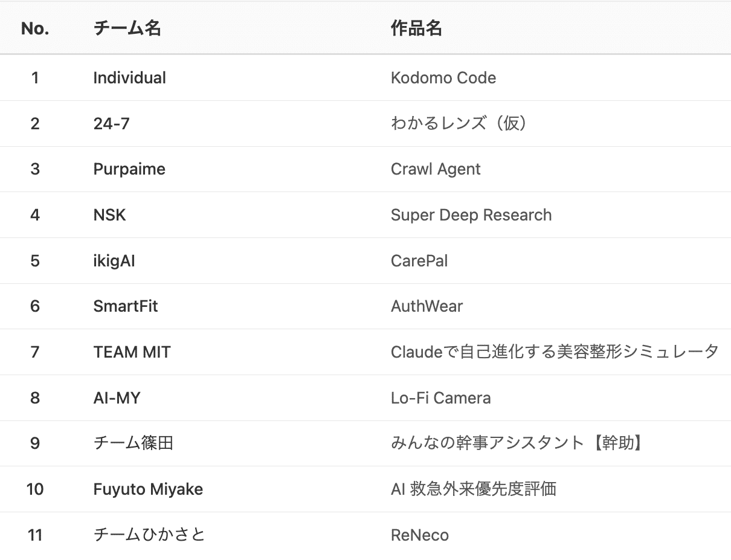
Task: Click the No. column header
Action: (35, 28)
